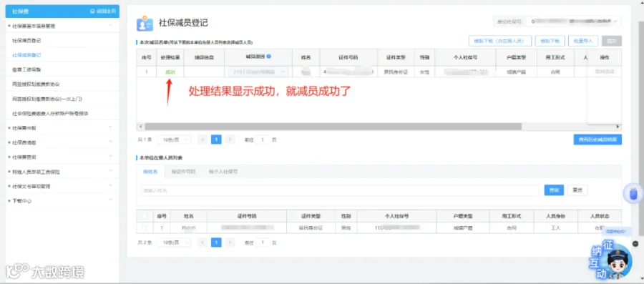The image size is (644, 284).
Task: Open upper table 10条/页 page-size dropdown
Action: [x=174, y=139]
